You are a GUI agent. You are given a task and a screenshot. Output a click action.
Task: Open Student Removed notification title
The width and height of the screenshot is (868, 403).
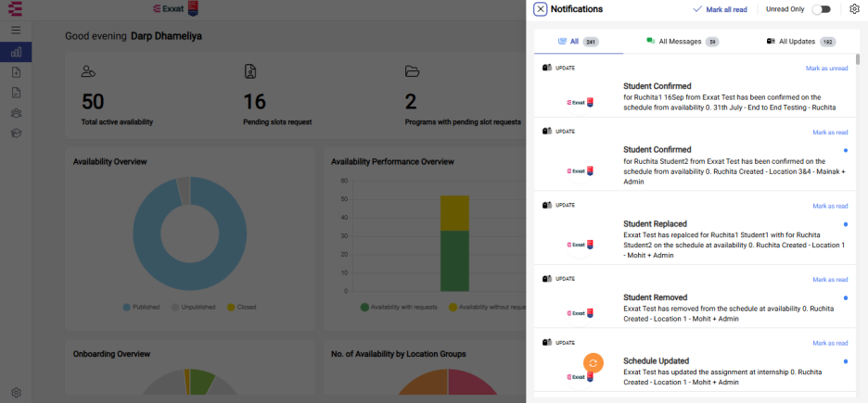[655, 297]
